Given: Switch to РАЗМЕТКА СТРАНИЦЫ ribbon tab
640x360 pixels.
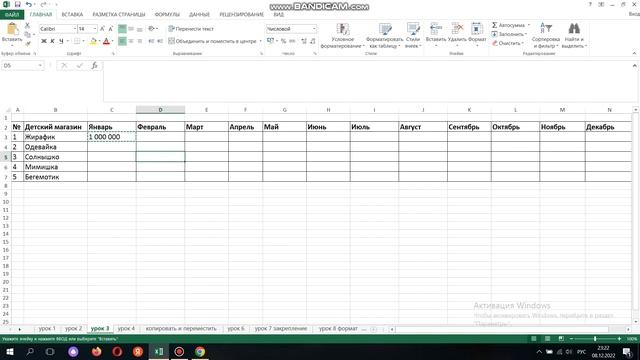Looking at the screenshot, I should click(119, 15).
